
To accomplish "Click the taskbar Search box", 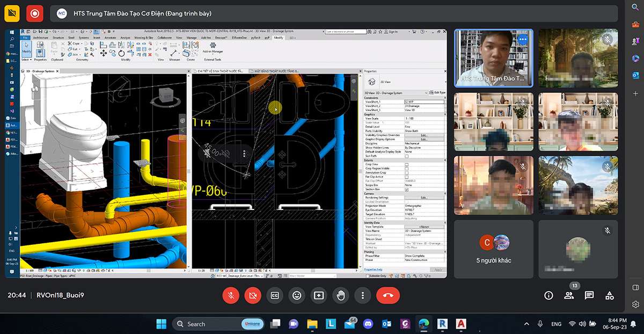I will click(218, 324).
